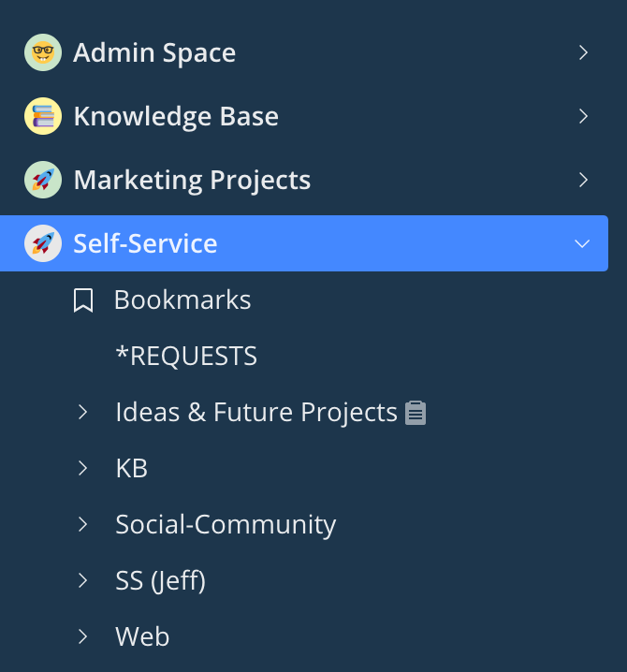
Task: Click the Marketing Projects rocket icon
Action: click(42, 180)
